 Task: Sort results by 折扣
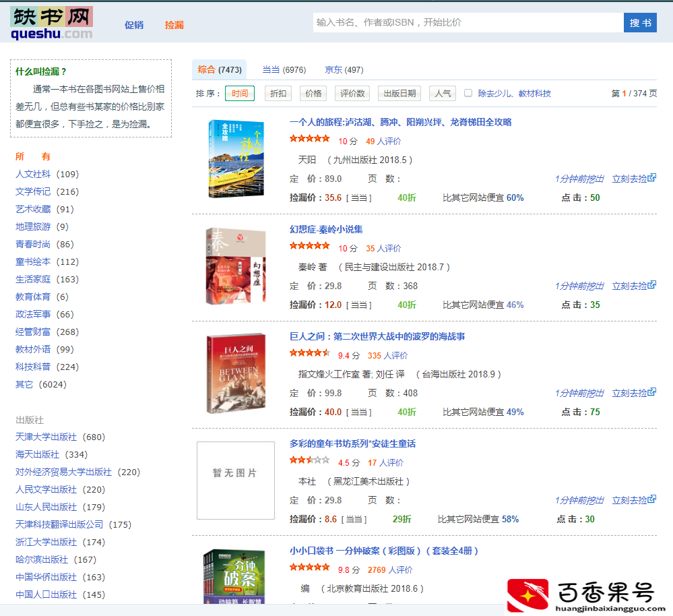pos(278,93)
